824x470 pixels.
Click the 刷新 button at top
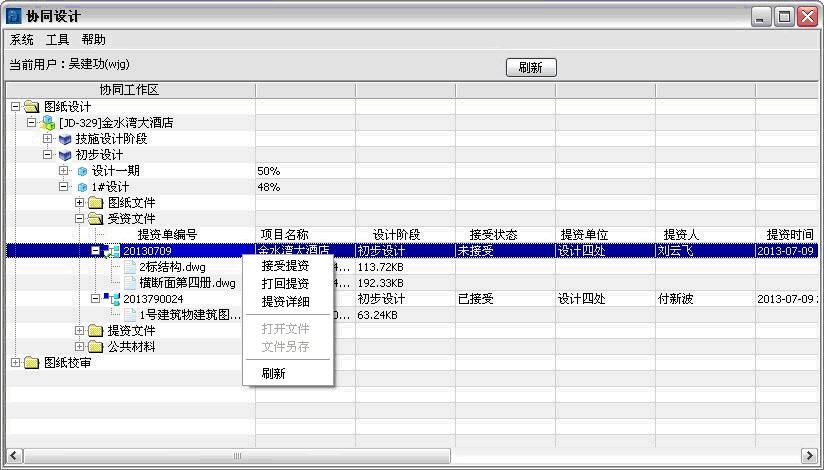pos(531,67)
